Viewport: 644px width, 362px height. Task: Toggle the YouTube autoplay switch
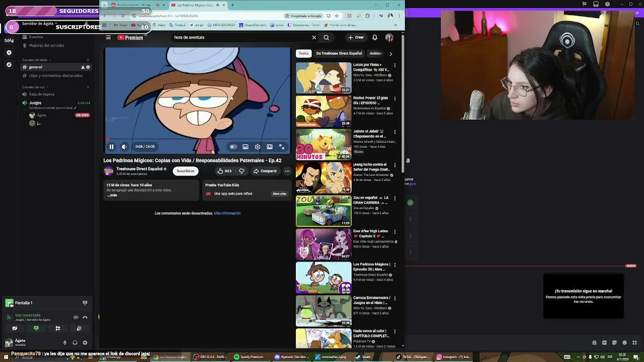(233, 147)
